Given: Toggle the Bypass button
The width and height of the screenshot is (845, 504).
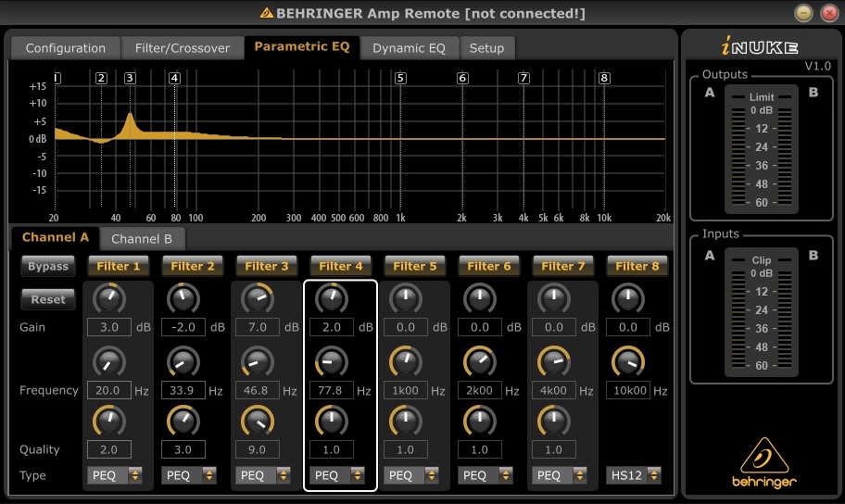Looking at the screenshot, I should pos(48,266).
